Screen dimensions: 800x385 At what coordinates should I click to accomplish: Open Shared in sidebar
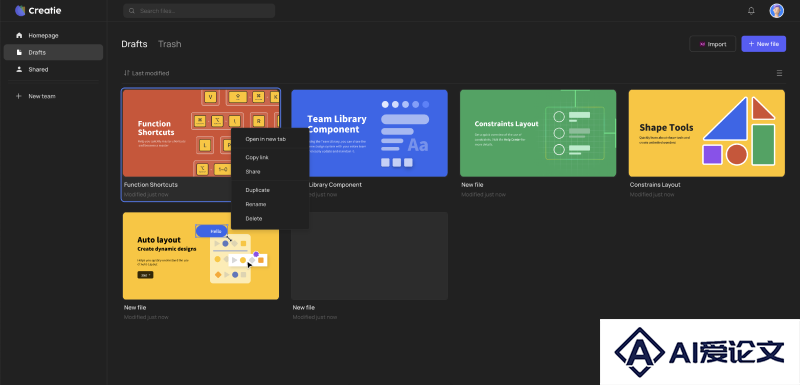(x=53, y=69)
